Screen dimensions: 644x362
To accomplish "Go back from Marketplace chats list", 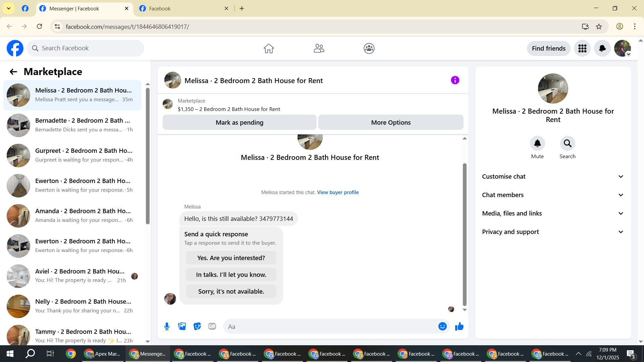I will click(x=13, y=72).
